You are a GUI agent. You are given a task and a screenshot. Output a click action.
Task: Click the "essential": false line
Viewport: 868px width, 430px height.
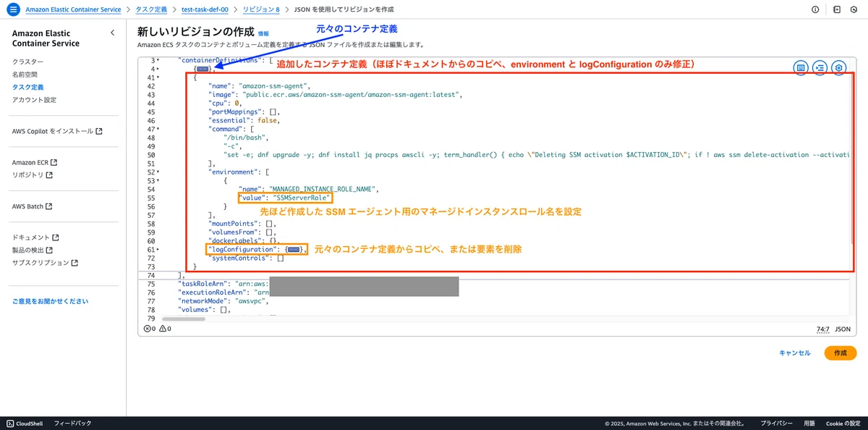[246, 120]
